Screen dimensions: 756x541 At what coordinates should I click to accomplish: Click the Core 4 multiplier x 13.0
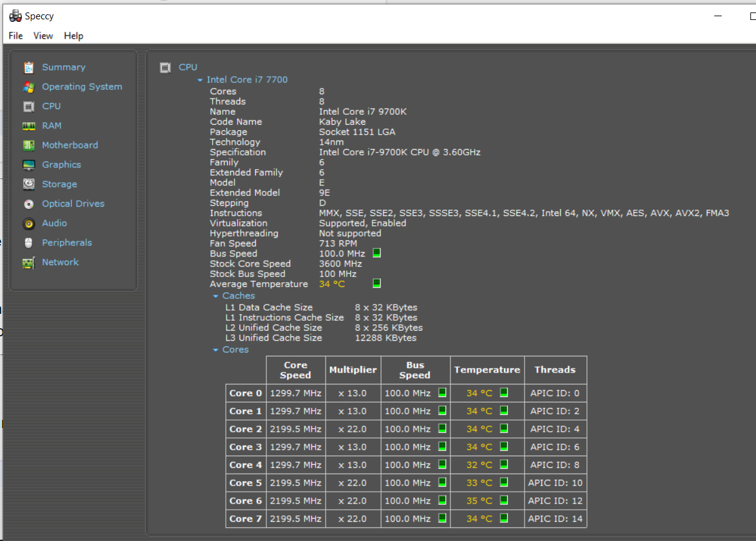[352, 465]
